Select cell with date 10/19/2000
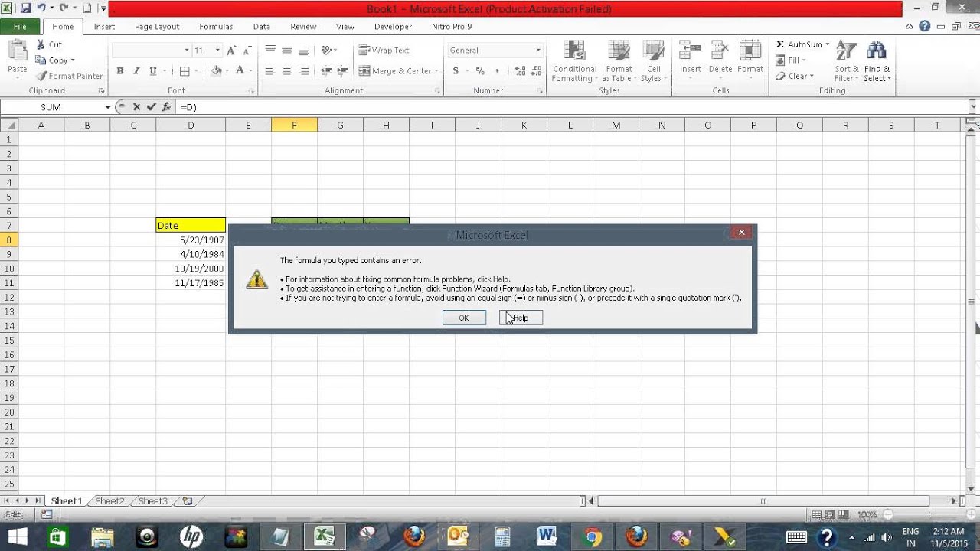The image size is (980, 551). tap(191, 269)
